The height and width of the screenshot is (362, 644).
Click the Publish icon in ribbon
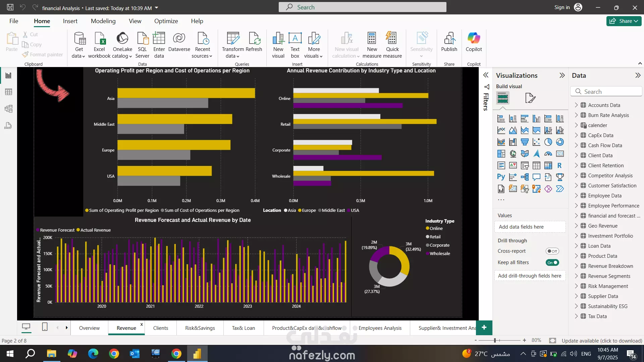pyautogui.click(x=449, y=39)
